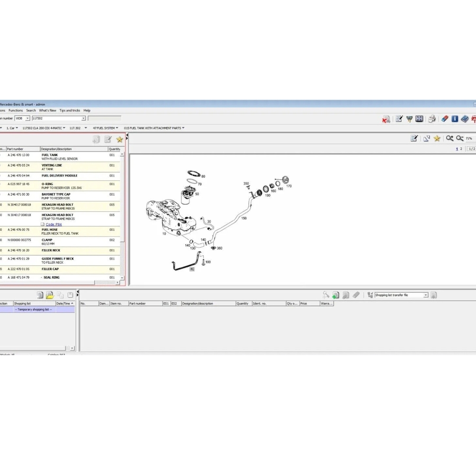476x476 pixels.
Task: Open the Help menu
Action: tap(87, 110)
